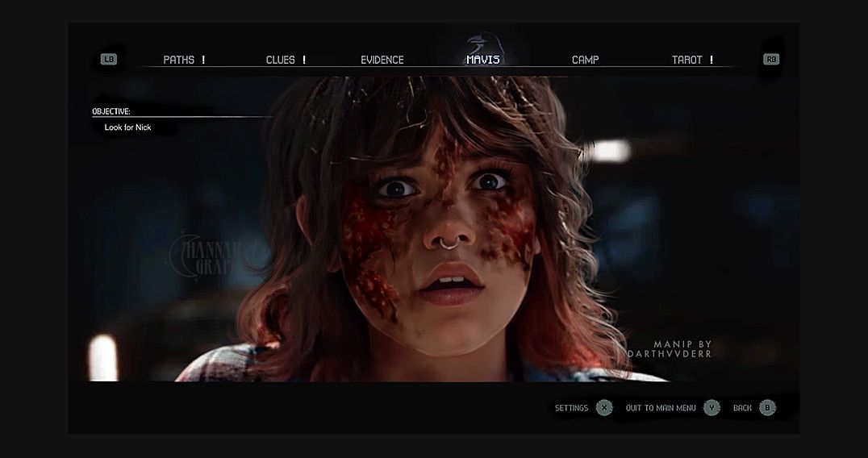Open Settings
Screen dimensions: 868x458
[571, 408]
